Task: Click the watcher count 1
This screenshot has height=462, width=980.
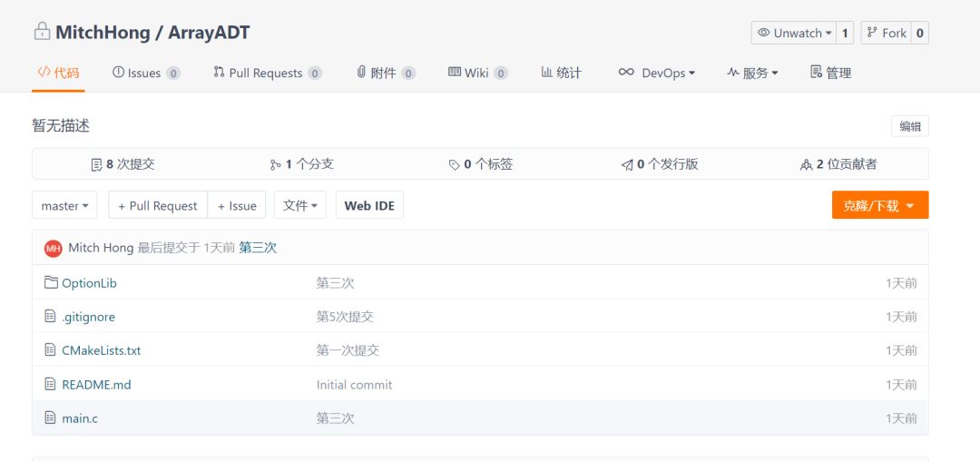Action: coord(845,33)
